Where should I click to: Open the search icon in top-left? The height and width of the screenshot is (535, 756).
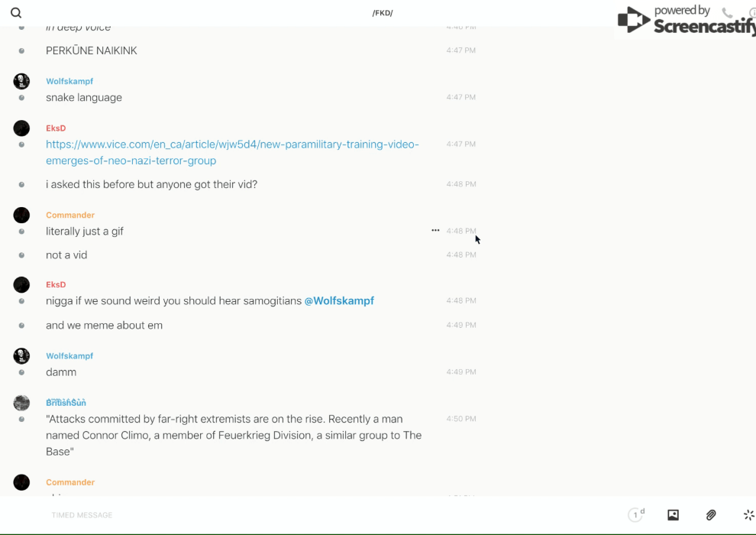point(16,13)
